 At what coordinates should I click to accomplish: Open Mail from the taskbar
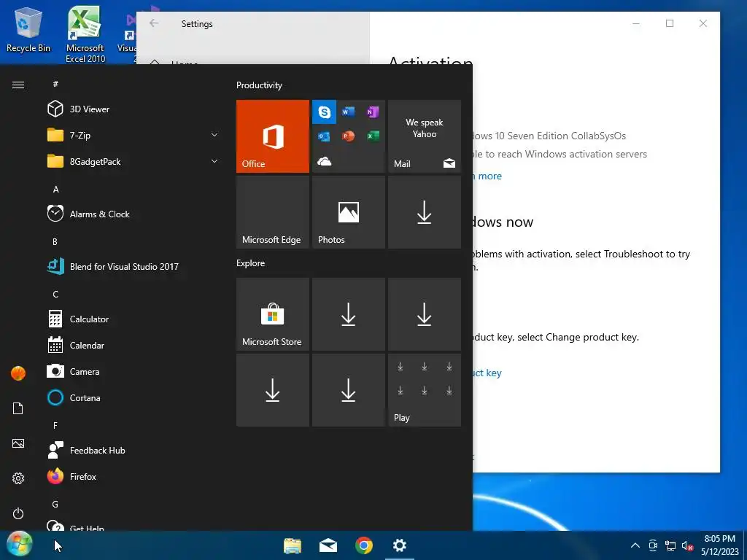click(328, 545)
